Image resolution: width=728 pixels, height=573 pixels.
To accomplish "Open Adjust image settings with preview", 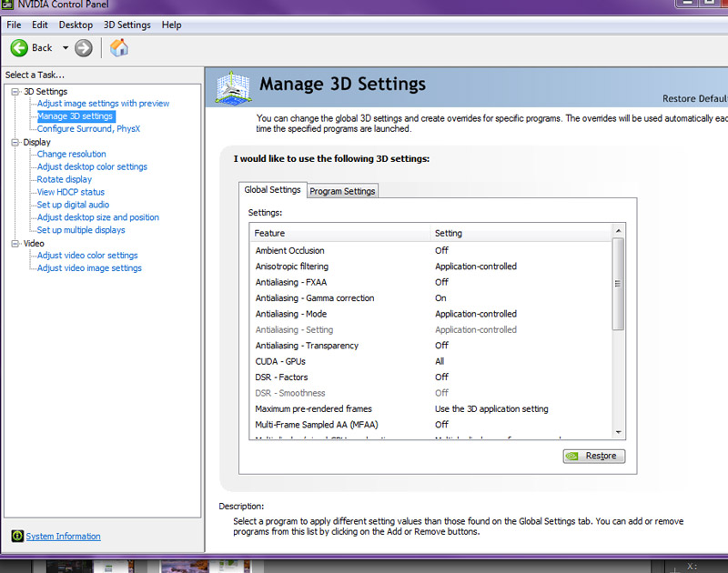I will click(103, 104).
